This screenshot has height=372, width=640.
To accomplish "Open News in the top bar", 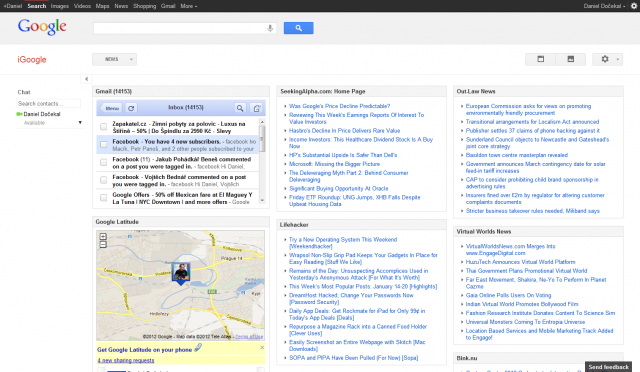I will pos(121,6).
